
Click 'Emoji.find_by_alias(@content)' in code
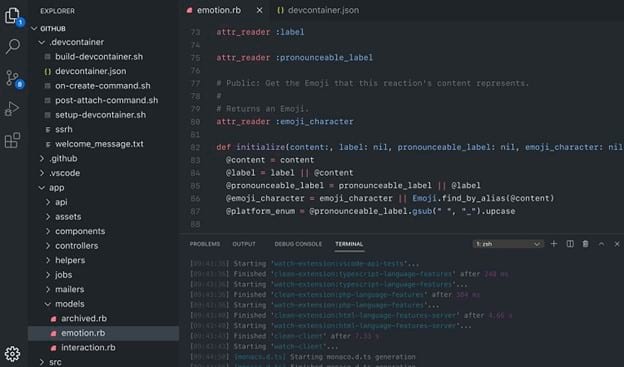click(x=483, y=198)
